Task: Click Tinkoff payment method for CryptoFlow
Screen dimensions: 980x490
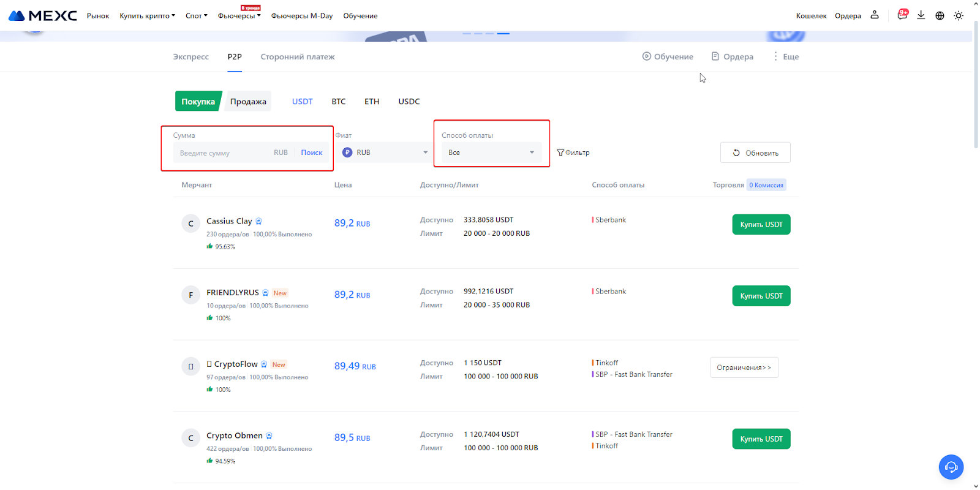Action: coord(606,363)
